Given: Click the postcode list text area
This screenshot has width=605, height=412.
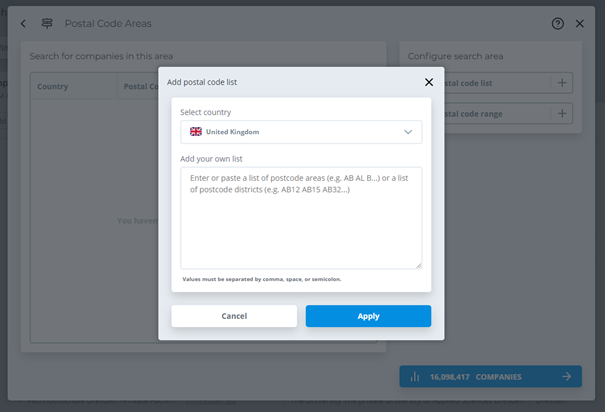Looking at the screenshot, I should tap(301, 217).
